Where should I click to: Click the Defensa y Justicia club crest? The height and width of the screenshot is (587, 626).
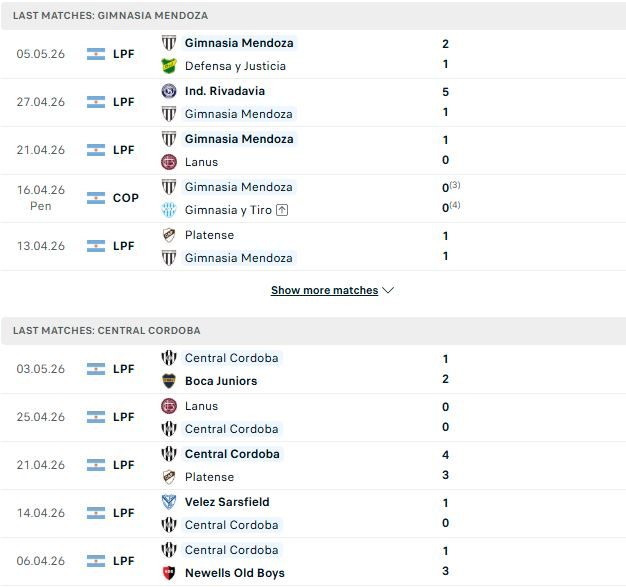(169, 66)
